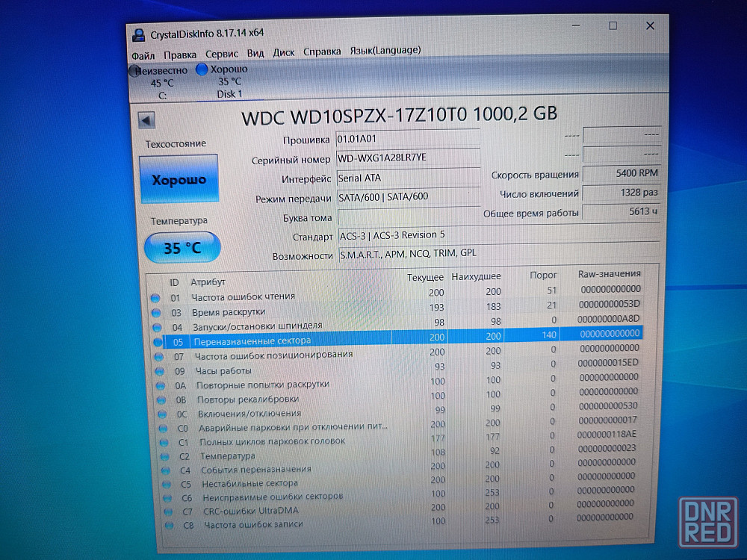Click the status circle beside attribute 04

(x=157, y=328)
